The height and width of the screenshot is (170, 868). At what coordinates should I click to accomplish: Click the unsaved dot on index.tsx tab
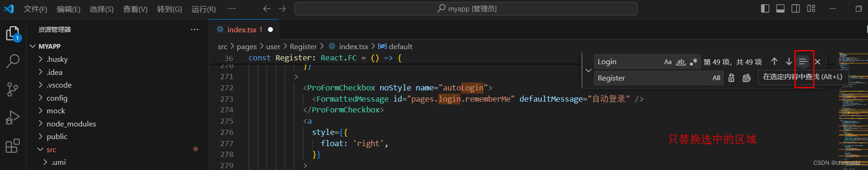[270, 30]
